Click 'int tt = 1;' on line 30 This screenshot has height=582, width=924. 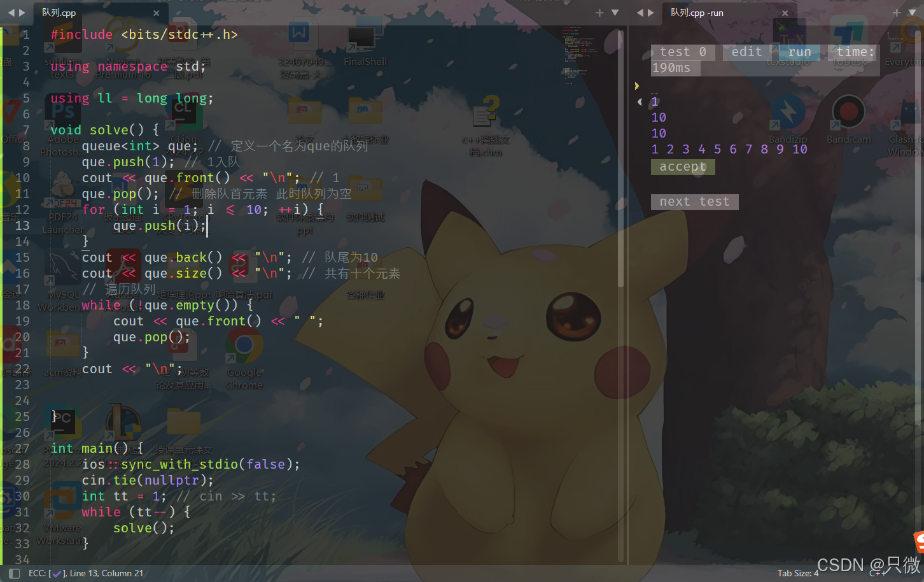point(124,497)
